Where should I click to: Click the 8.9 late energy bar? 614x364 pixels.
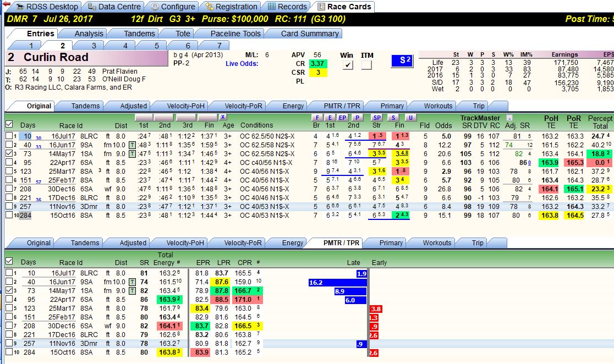(350, 291)
